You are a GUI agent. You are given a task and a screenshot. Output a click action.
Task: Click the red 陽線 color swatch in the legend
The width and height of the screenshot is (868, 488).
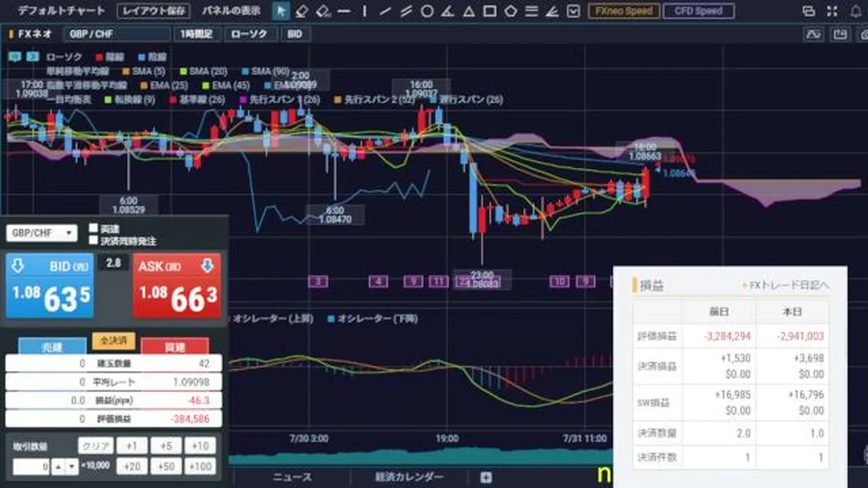tap(100, 57)
